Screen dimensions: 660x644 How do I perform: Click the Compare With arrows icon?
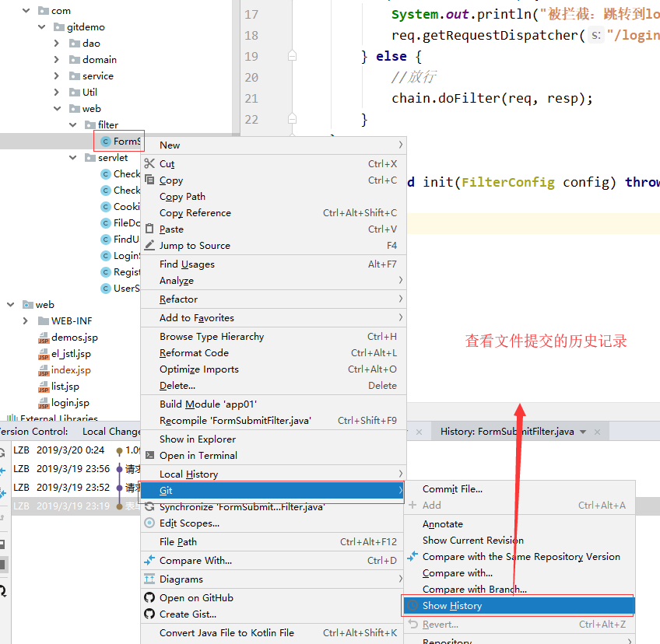pos(150,560)
